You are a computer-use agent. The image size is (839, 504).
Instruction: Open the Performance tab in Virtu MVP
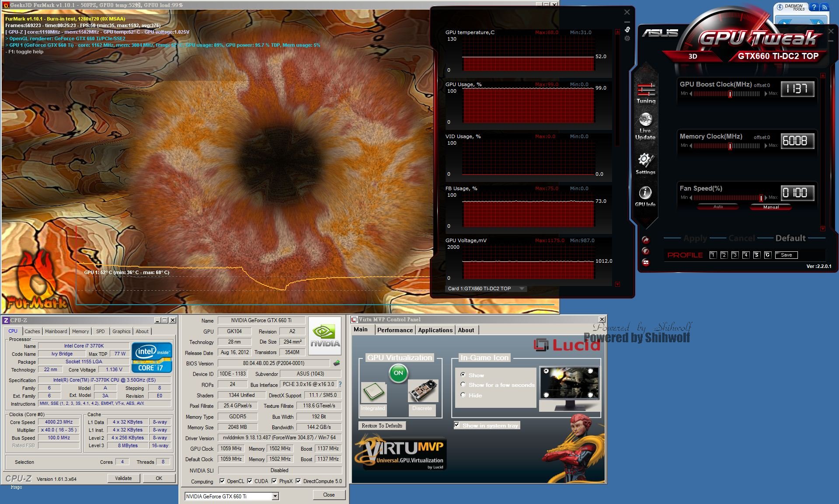click(x=395, y=330)
